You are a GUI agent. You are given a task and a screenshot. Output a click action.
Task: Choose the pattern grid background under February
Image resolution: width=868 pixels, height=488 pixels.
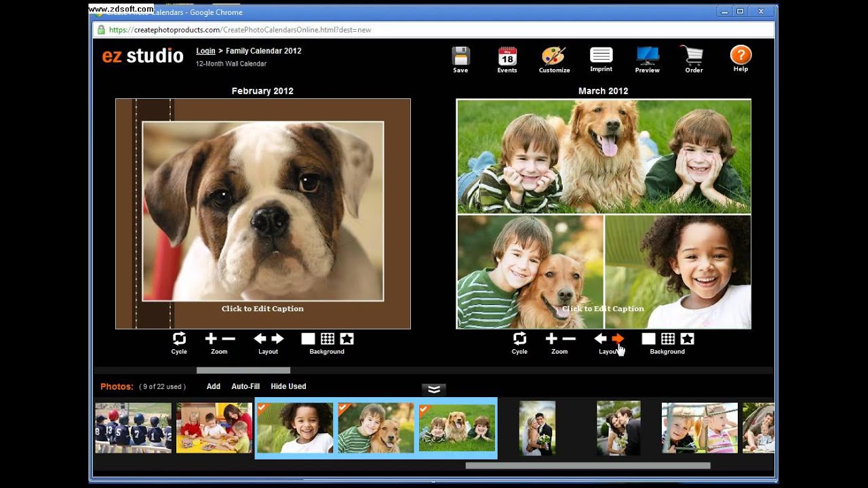pyautogui.click(x=328, y=338)
